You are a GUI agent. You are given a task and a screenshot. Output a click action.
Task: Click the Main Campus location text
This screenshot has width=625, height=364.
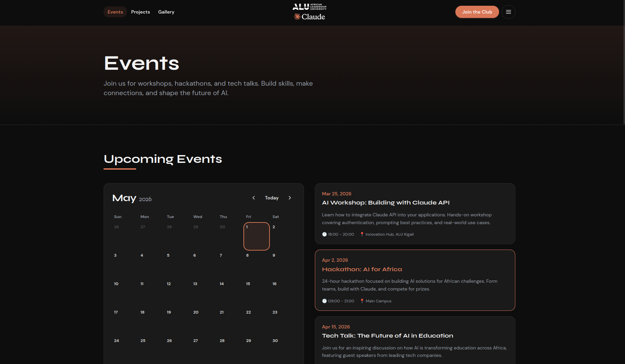click(378, 301)
